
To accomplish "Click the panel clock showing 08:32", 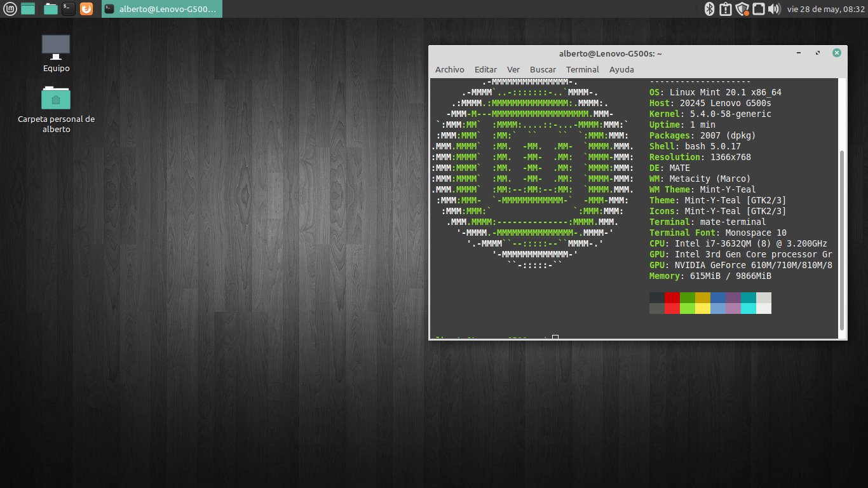I will coord(824,9).
